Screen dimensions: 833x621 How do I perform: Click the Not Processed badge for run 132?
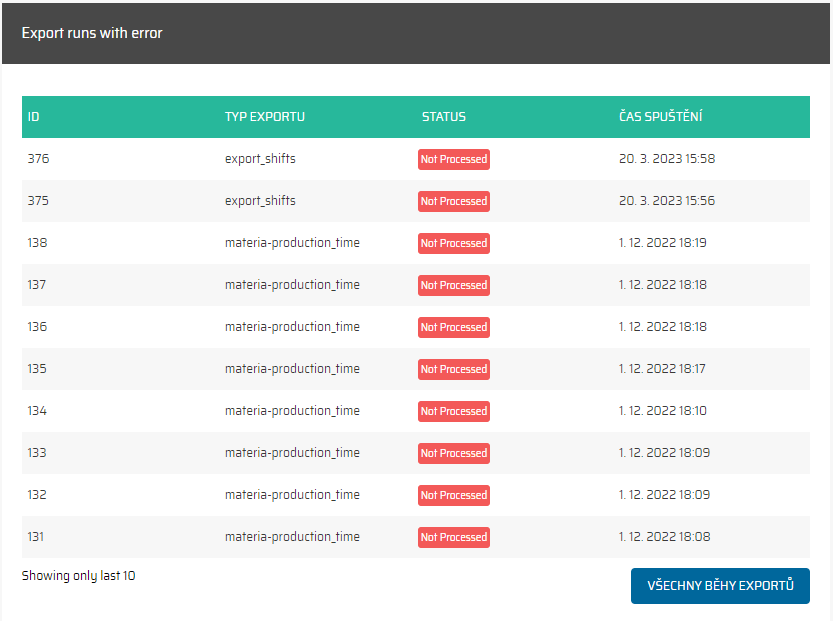coord(453,495)
